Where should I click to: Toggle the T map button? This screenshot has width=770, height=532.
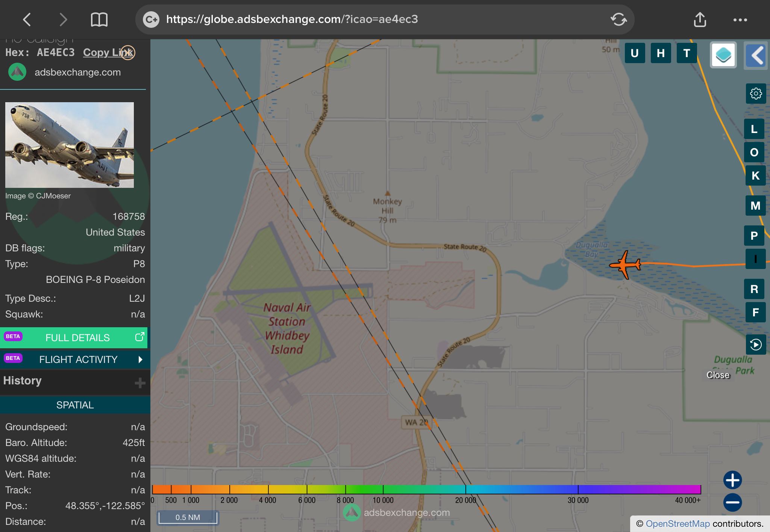click(687, 53)
